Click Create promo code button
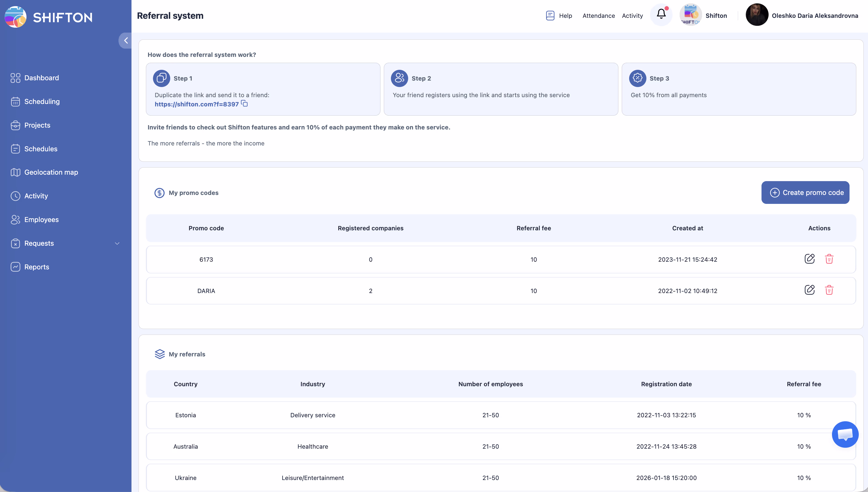Image resolution: width=868 pixels, height=492 pixels. pyautogui.click(x=805, y=192)
